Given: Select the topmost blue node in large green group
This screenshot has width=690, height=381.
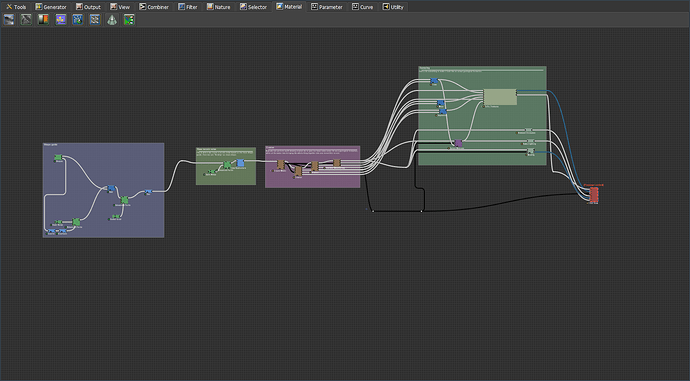Looking at the screenshot, I should point(434,81).
